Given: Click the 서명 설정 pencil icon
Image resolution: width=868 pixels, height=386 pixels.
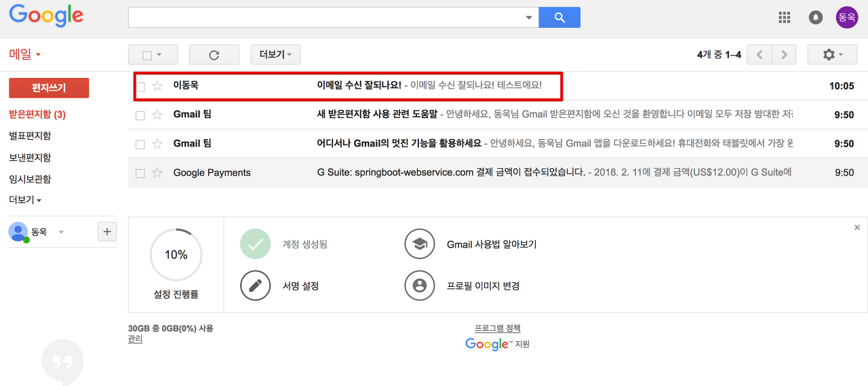Looking at the screenshot, I should [x=256, y=286].
